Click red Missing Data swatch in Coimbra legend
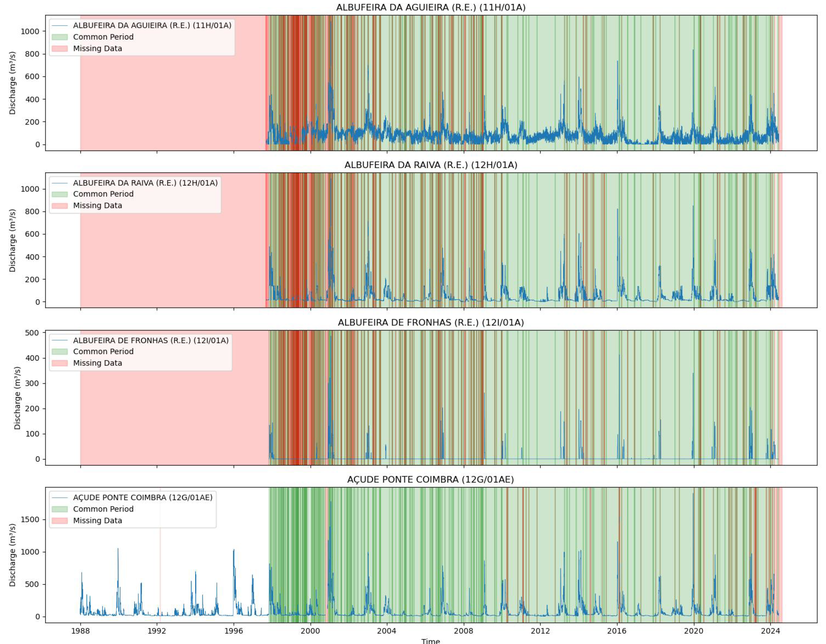This screenshot has width=826, height=644. click(x=60, y=521)
